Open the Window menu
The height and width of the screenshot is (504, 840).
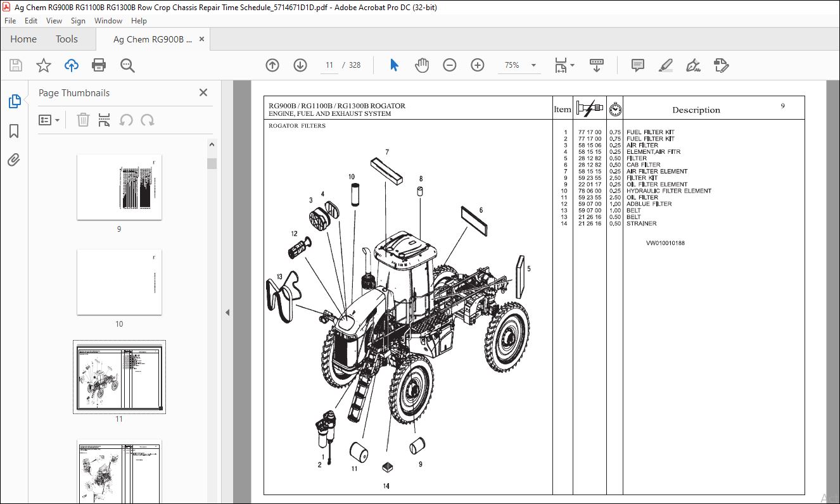(x=108, y=21)
